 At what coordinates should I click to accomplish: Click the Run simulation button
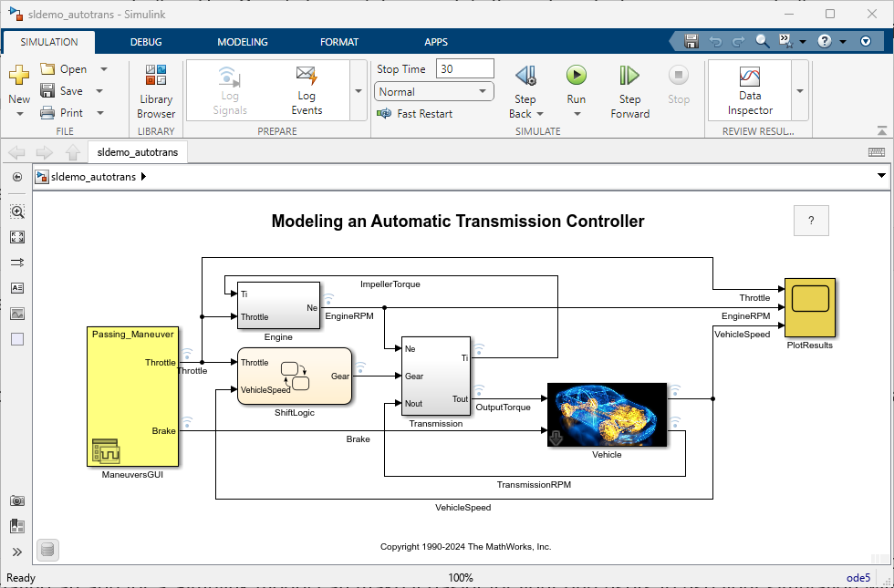[576, 77]
